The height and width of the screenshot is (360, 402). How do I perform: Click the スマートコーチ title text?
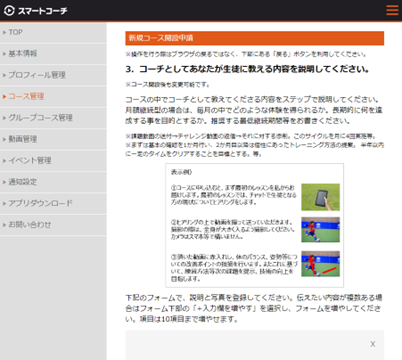click(43, 11)
